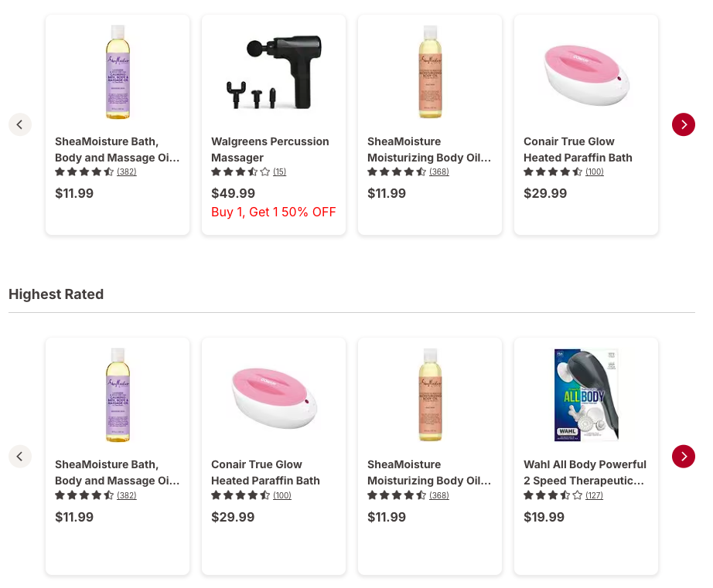Click star rating of top Conair paraffin bath

551,172
